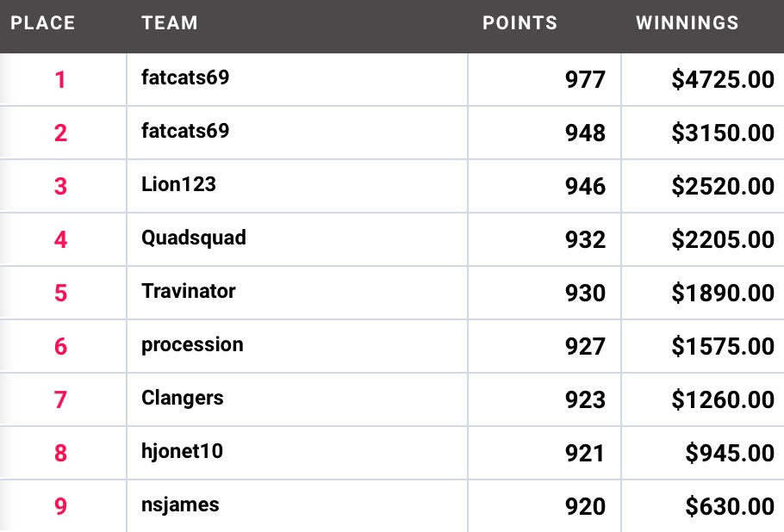Select the nsjames team entry
Image resolution: width=784 pixels, height=532 pixels.
coord(180,505)
